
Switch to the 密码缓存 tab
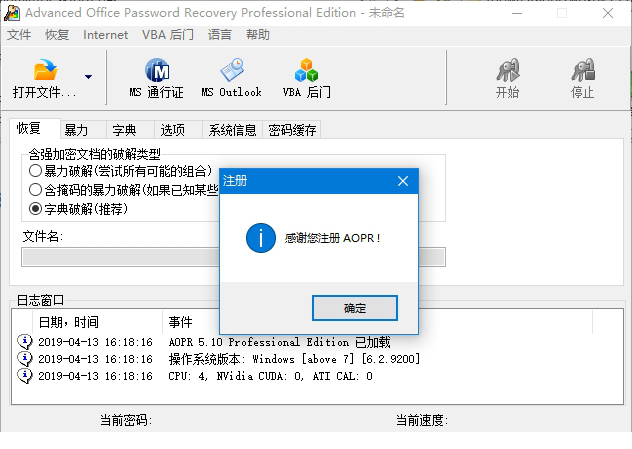(x=292, y=130)
